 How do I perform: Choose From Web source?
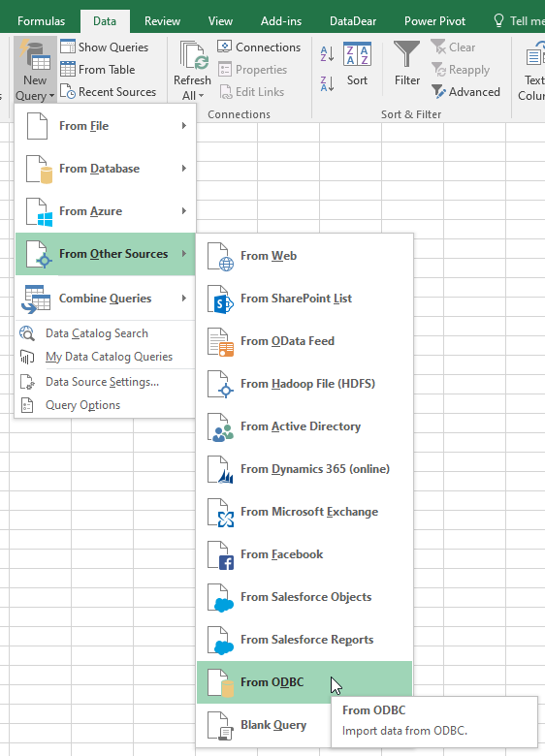click(x=305, y=256)
